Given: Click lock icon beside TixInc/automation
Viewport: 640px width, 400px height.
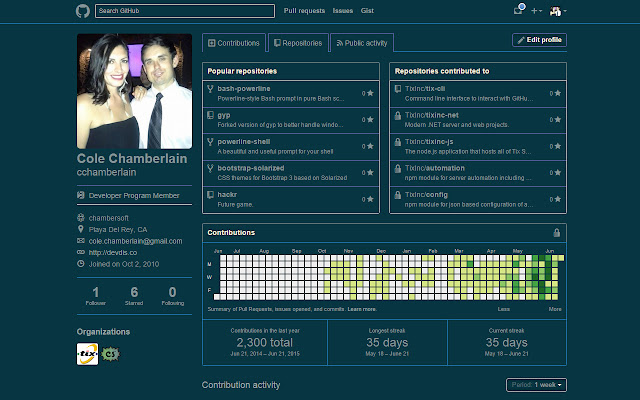Looking at the screenshot, I should tap(398, 169).
